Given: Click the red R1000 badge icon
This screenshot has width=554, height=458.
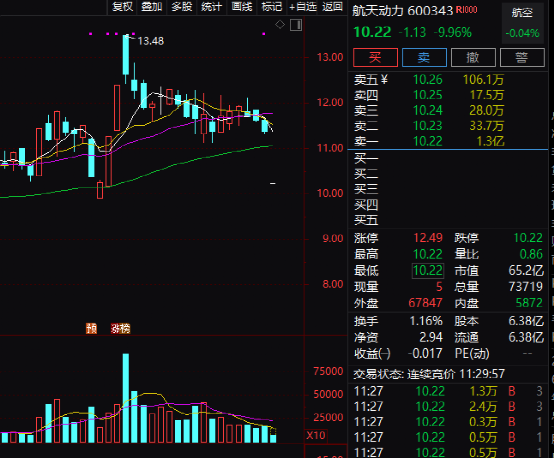Looking at the screenshot, I should pyautogui.click(x=466, y=10).
